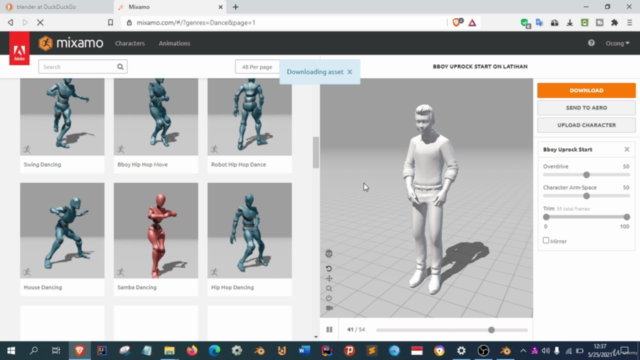The height and width of the screenshot is (360, 640).
Task: Adjust the Overdrive slider handle
Action: point(586,175)
